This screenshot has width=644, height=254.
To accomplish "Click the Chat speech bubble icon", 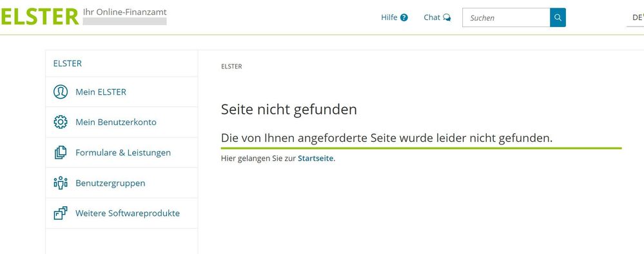I will pyautogui.click(x=447, y=17).
